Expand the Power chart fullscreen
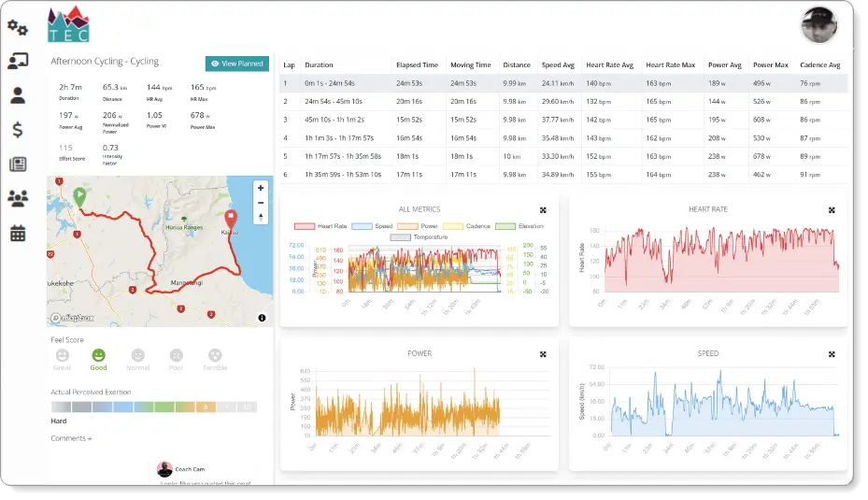The height and width of the screenshot is (500, 868). [543, 354]
